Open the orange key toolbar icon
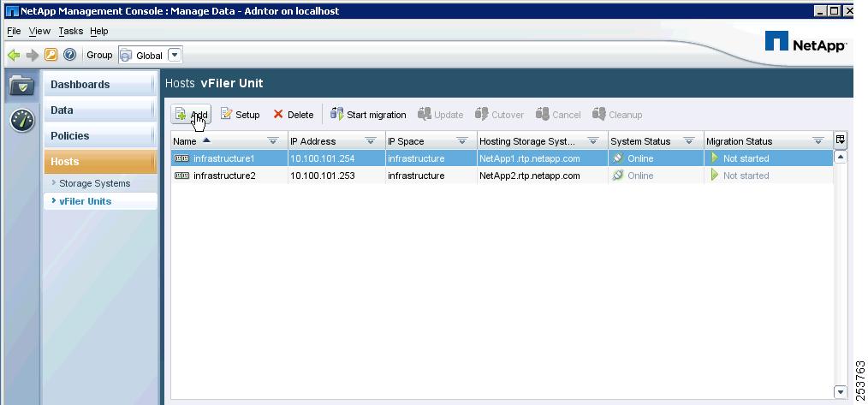 pyautogui.click(x=51, y=55)
